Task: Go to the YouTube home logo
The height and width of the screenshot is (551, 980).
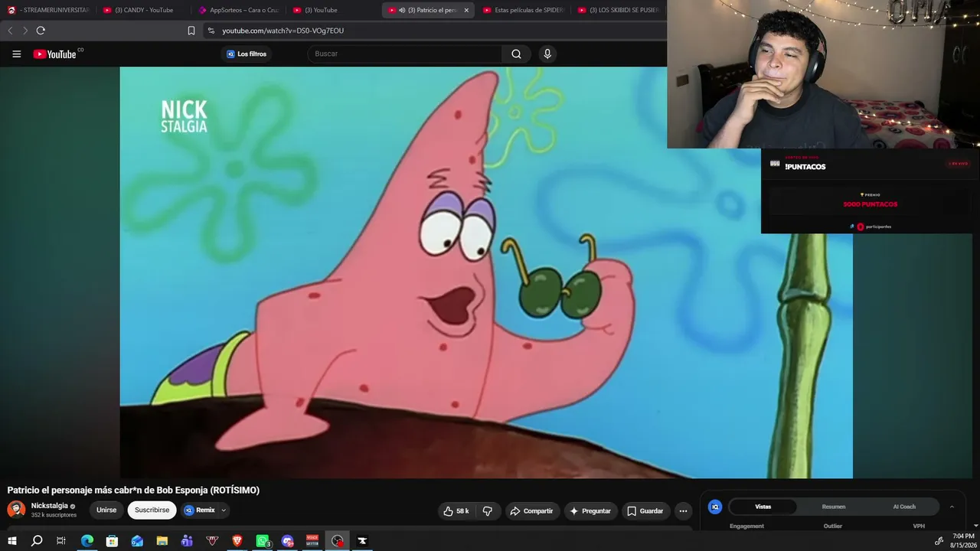Action: pos(55,54)
